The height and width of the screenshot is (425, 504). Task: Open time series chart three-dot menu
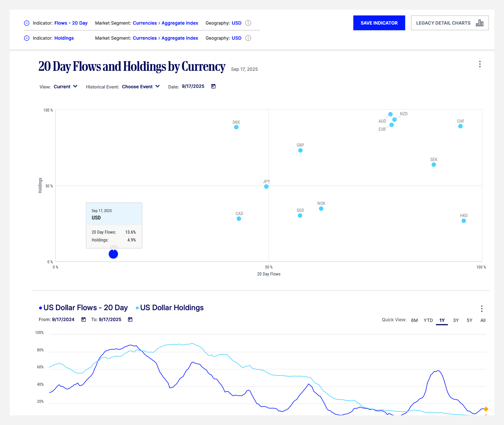tap(482, 309)
